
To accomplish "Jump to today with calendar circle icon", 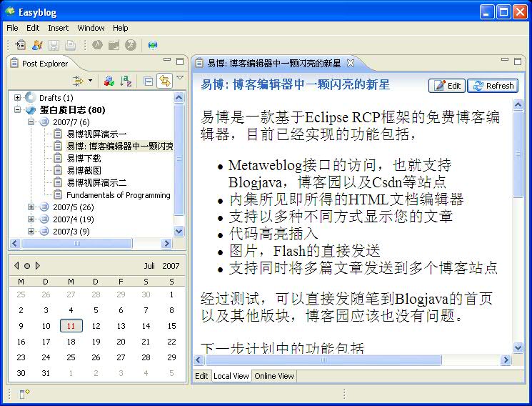I will pos(27,266).
